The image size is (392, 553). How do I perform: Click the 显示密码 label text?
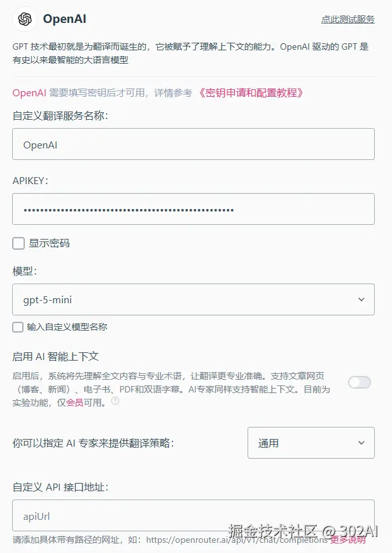[x=49, y=243]
